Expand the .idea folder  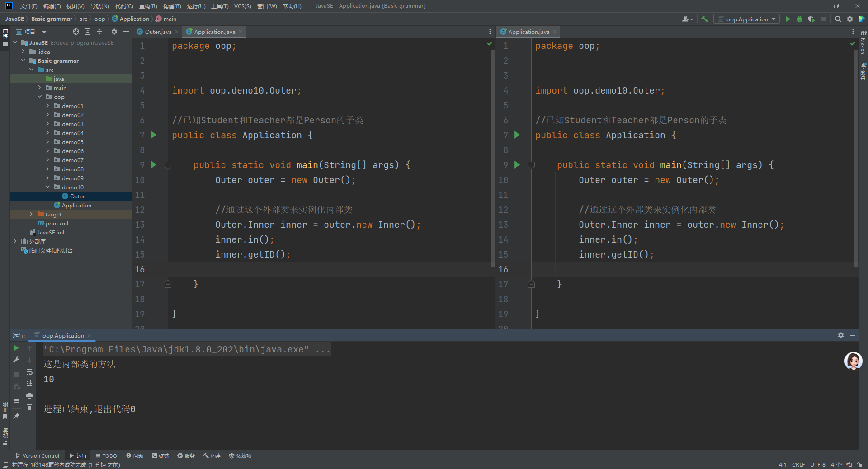(x=23, y=52)
